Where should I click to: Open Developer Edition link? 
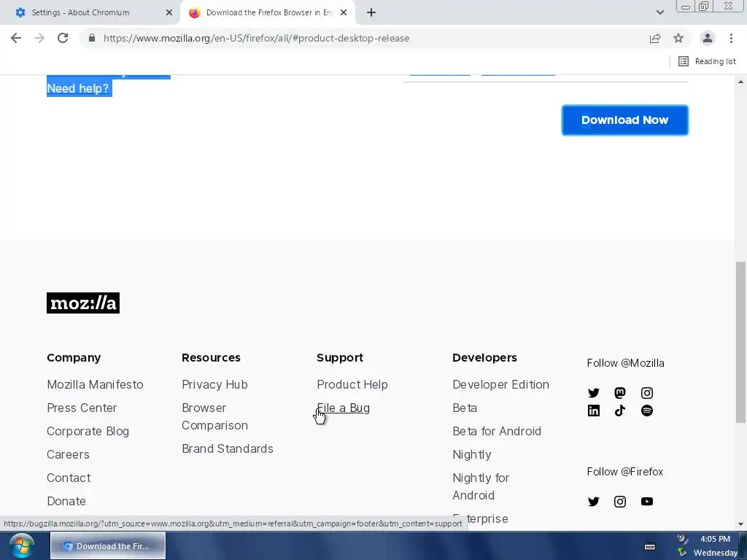(500, 384)
